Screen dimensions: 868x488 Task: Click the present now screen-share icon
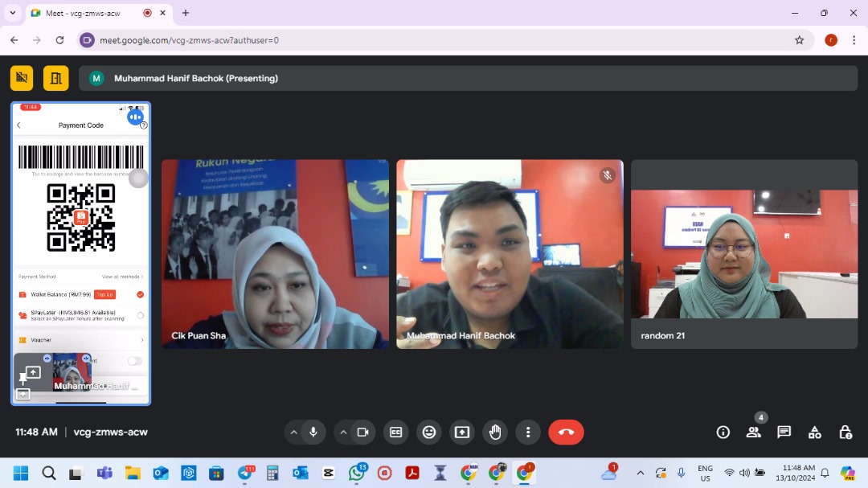click(462, 433)
